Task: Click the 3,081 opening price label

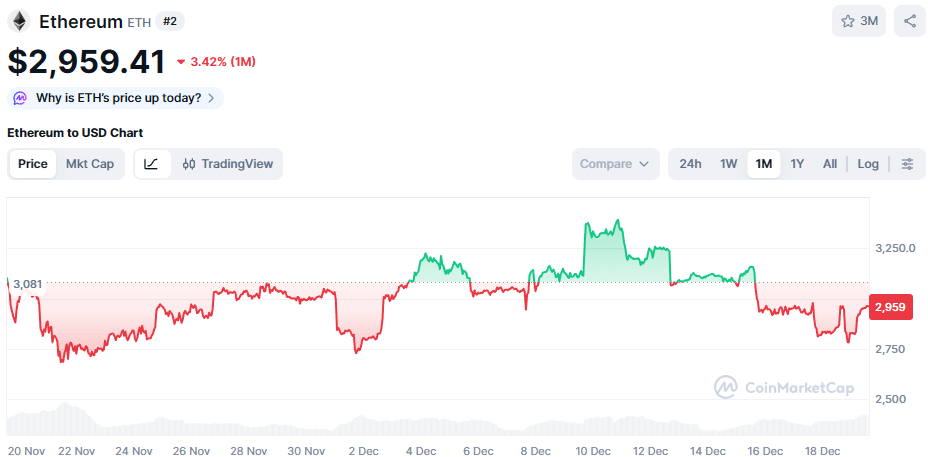Action: pos(27,284)
